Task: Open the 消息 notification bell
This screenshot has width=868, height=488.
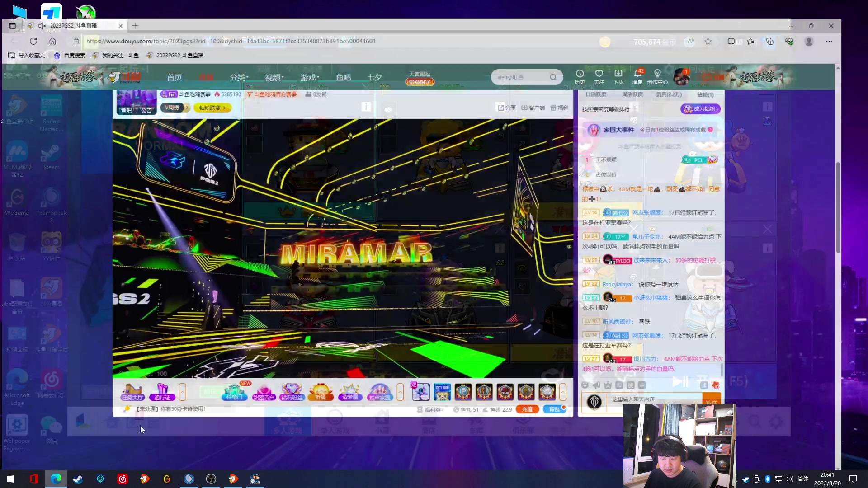Action: click(x=637, y=74)
